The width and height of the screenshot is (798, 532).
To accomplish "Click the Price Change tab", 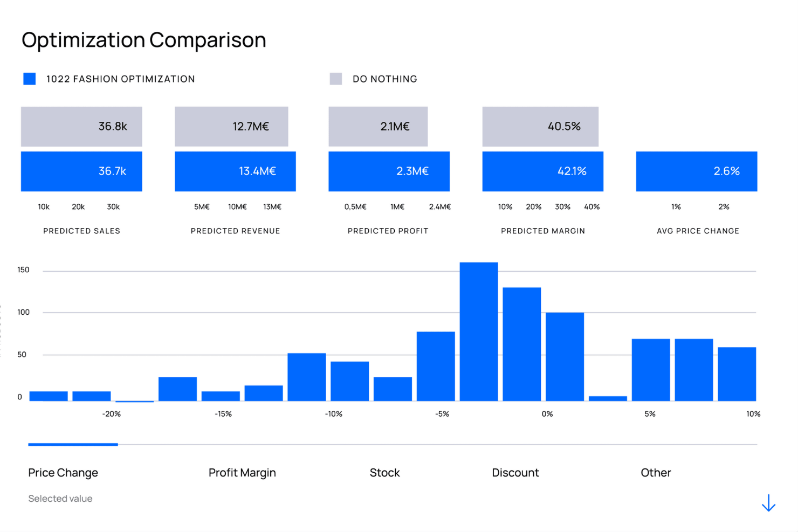I will [63, 473].
